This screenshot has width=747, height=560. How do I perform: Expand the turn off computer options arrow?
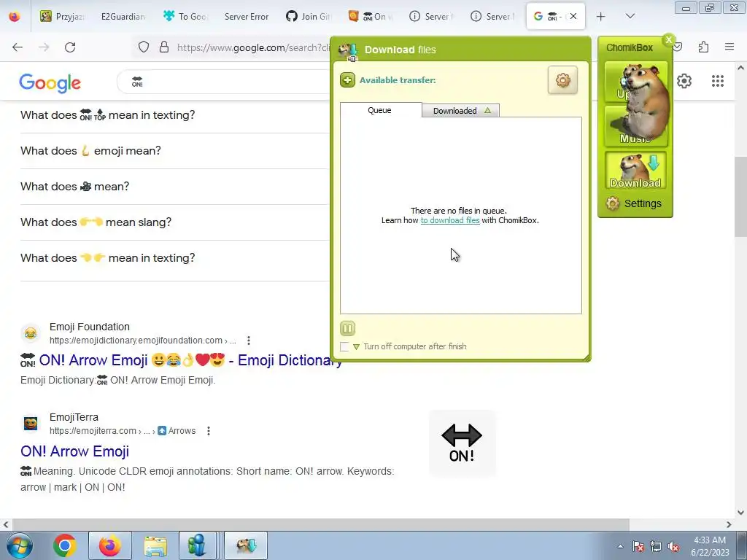356,346
